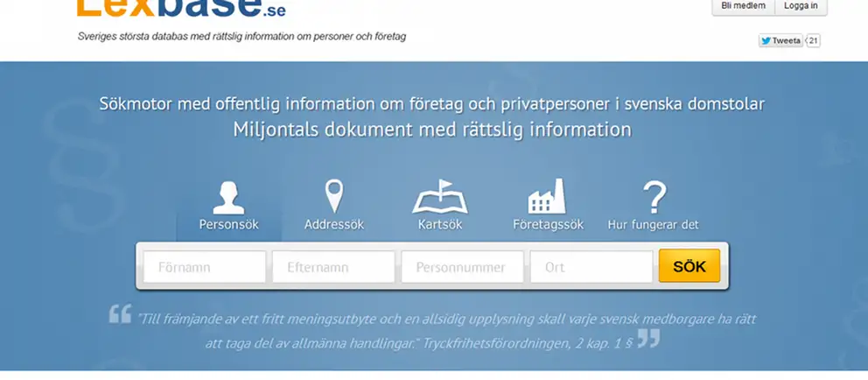Share the page with the Tweeta button
This screenshot has height=380, width=868.
click(x=780, y=40)
